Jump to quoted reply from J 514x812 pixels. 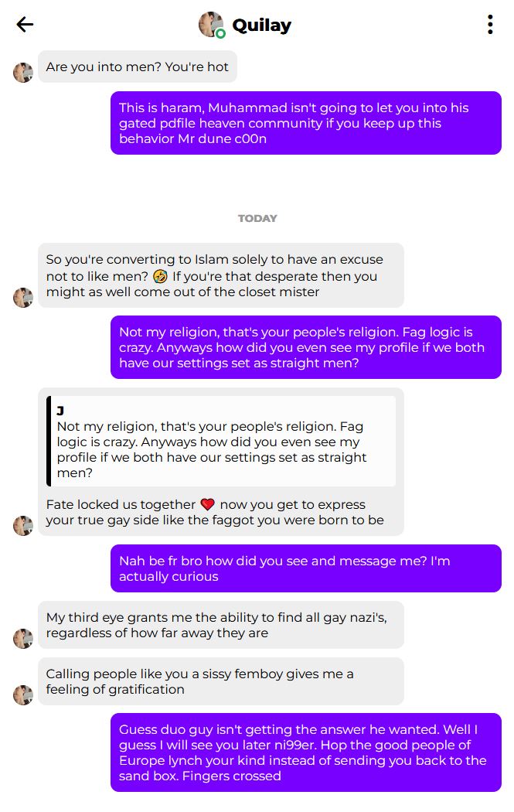[x=221, y=442]
